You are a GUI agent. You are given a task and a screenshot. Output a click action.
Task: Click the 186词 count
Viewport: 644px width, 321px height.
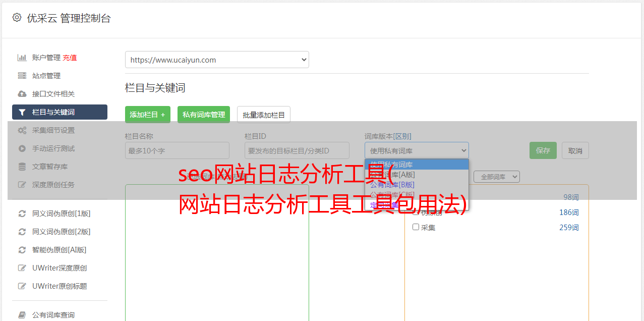pos(569,212)
